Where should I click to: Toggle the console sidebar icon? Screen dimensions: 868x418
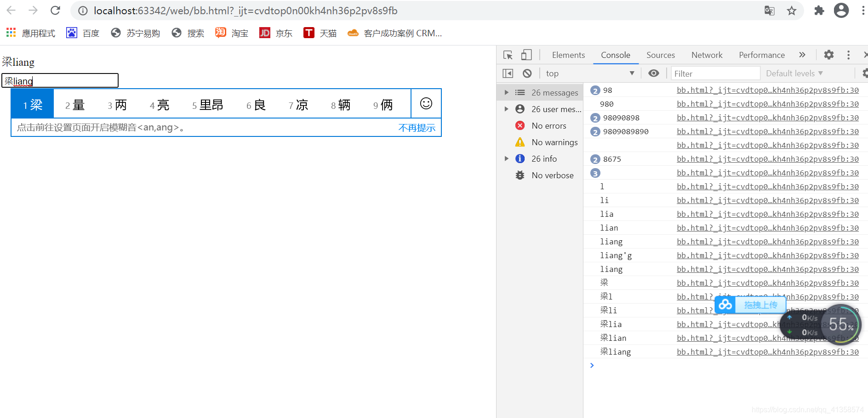[508, 73]
